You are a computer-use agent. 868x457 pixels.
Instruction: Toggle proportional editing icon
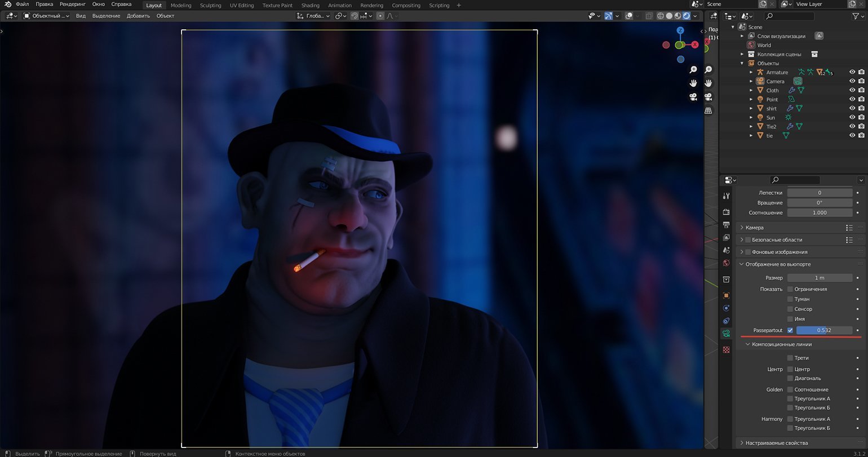[380, 16]
